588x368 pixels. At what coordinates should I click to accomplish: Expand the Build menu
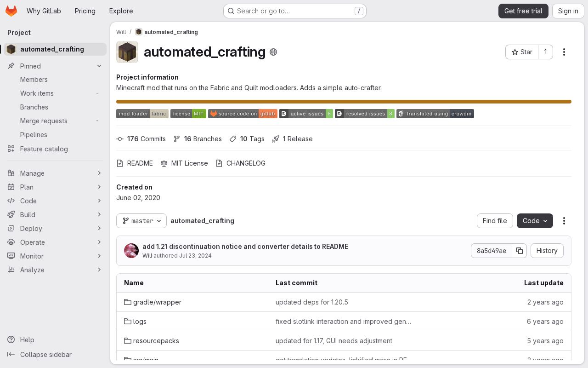[x=55, y=215]
